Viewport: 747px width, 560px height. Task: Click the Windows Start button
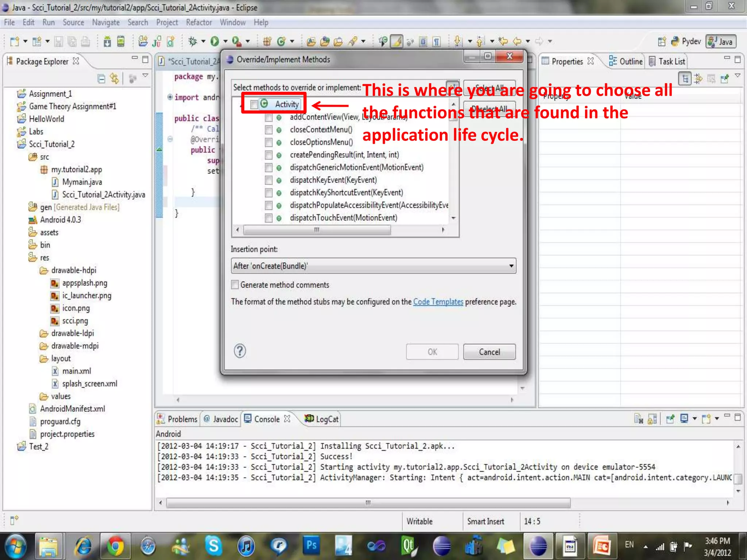[15, 546]
